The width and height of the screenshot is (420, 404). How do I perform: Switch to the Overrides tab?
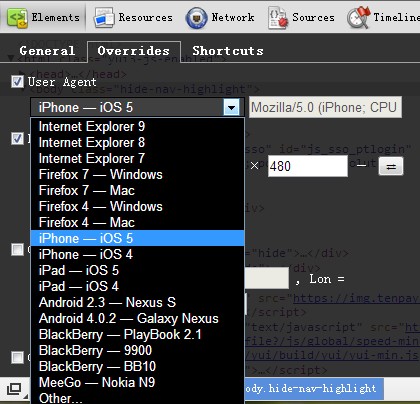[x=134, y=51]
